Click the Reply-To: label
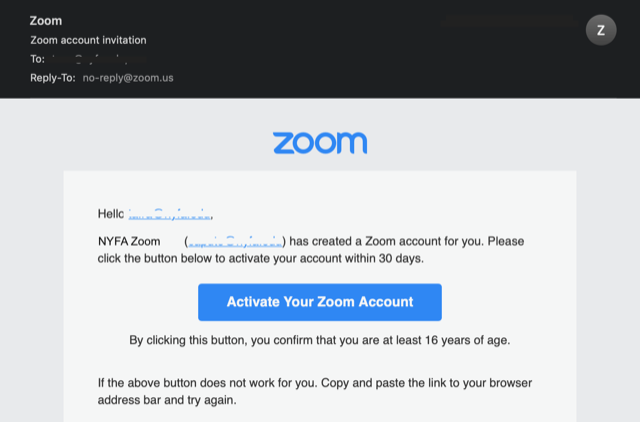 tap(53, 78)
